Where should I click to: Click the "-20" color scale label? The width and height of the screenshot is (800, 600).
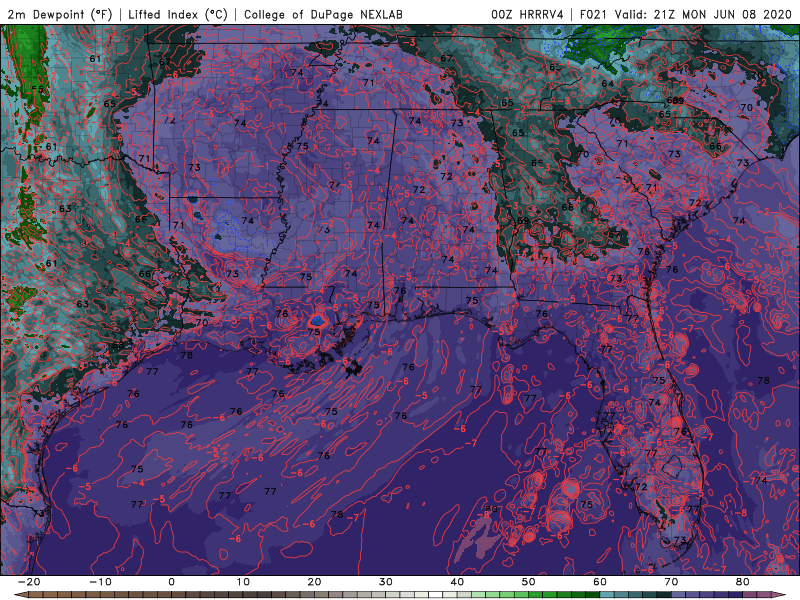pos(29,582)
